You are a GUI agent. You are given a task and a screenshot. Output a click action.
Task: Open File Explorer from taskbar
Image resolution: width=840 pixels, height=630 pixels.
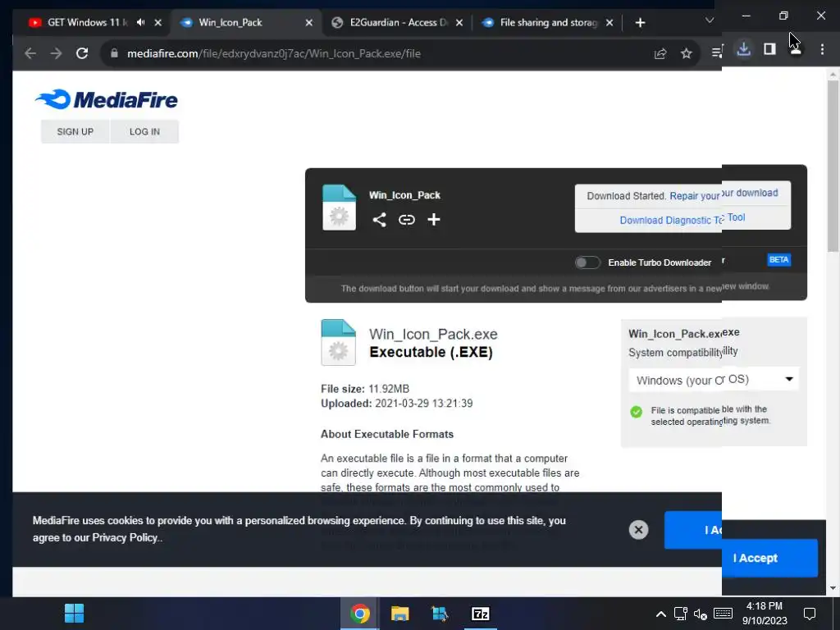tap(399, 614)
